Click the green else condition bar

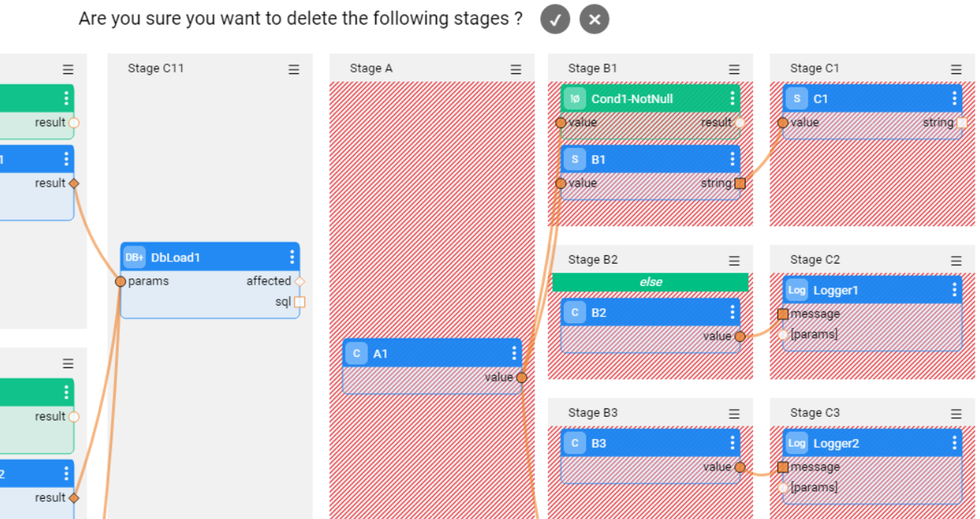(x=650, y=282)
